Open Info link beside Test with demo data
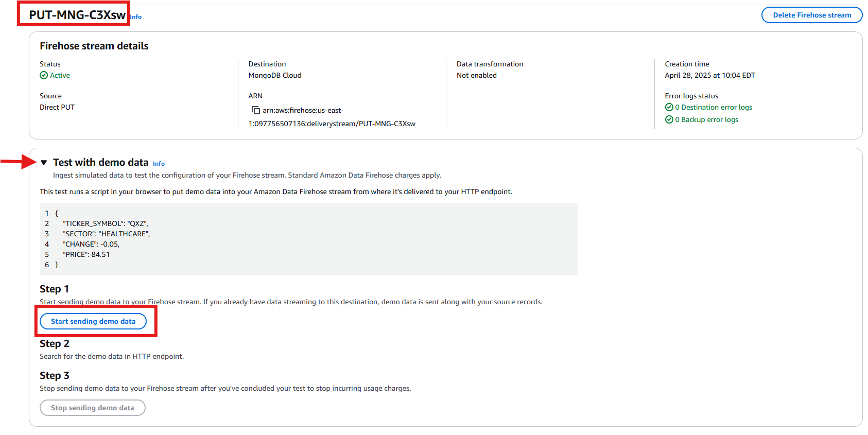Screen dimensions: 868x435 point(159,164)
